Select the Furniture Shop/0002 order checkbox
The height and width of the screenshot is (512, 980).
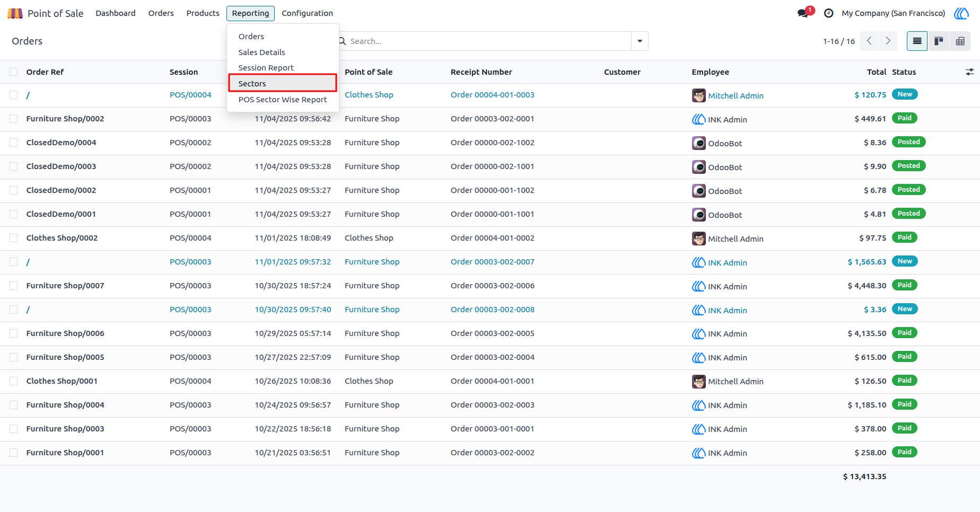(14, 119)
